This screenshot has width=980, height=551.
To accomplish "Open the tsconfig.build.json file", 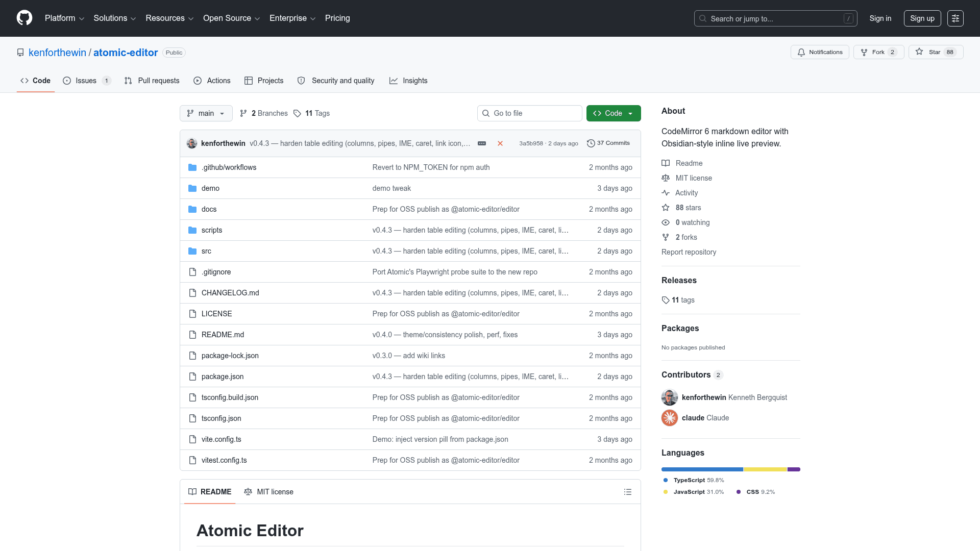I will point(230,397).
